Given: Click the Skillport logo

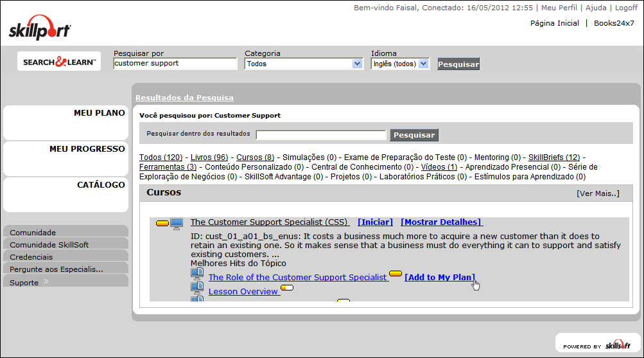Looking at the screenshot, I should pyautogui.click(x=40, y=28).
